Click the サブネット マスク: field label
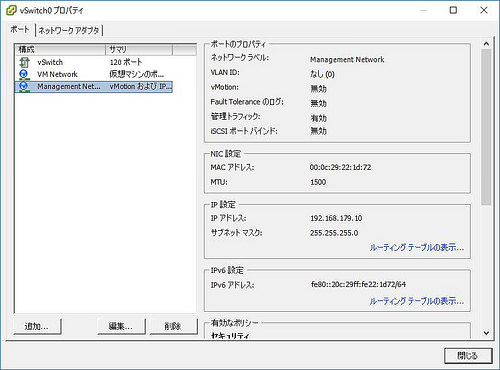This screenshot has height=370, width=500. pos(236,233)
